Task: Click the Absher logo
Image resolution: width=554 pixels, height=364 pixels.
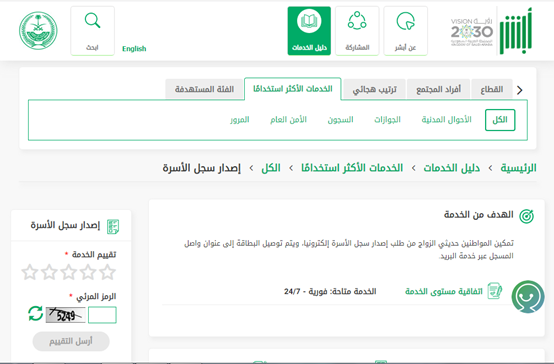Action: tap(516, 30)
